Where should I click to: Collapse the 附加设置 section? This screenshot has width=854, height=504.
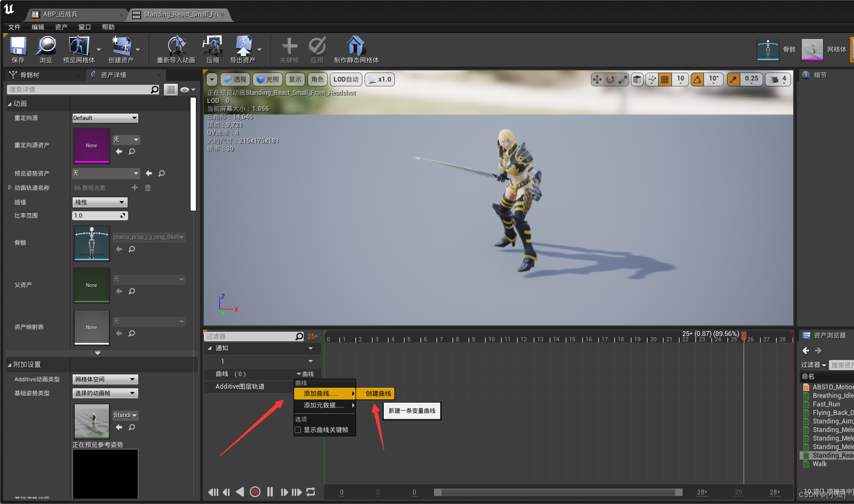click(10, 365)
